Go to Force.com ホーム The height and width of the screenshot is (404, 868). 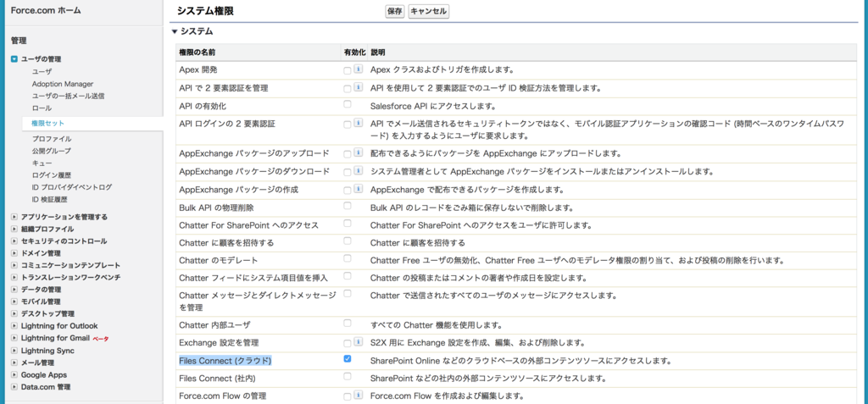pyautogui.click(x=46, y=10)
